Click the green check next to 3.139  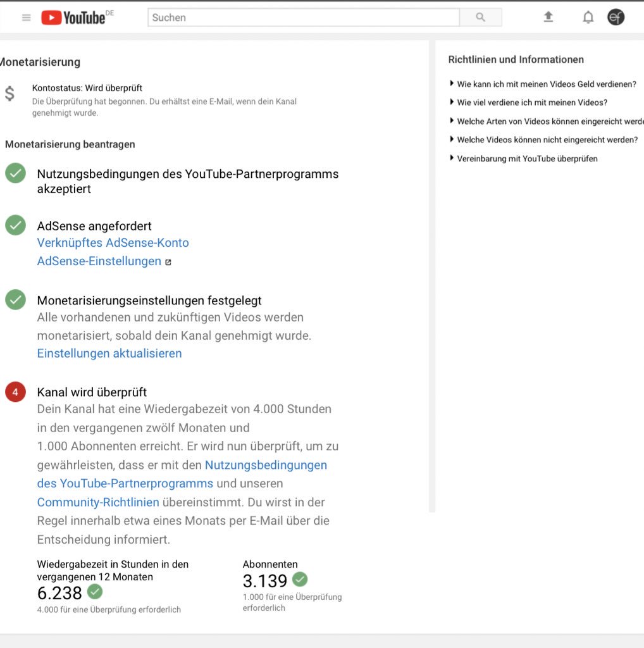tap(300, 579)
